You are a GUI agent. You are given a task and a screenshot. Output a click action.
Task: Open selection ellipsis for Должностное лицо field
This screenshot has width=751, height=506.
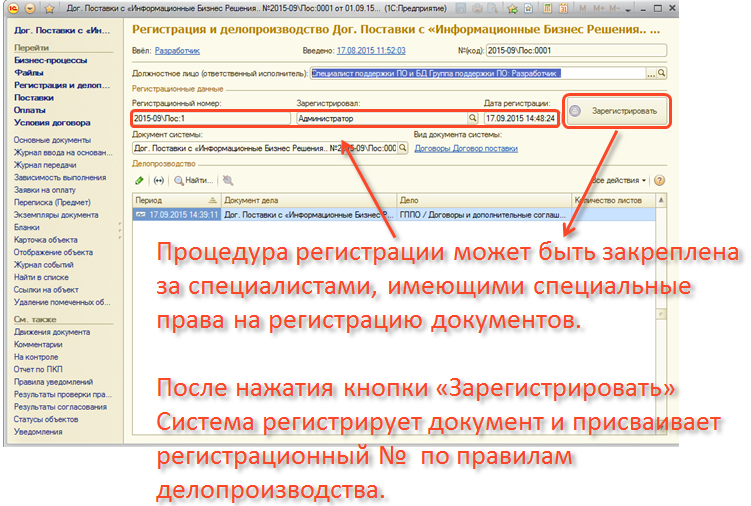(650, 74)
